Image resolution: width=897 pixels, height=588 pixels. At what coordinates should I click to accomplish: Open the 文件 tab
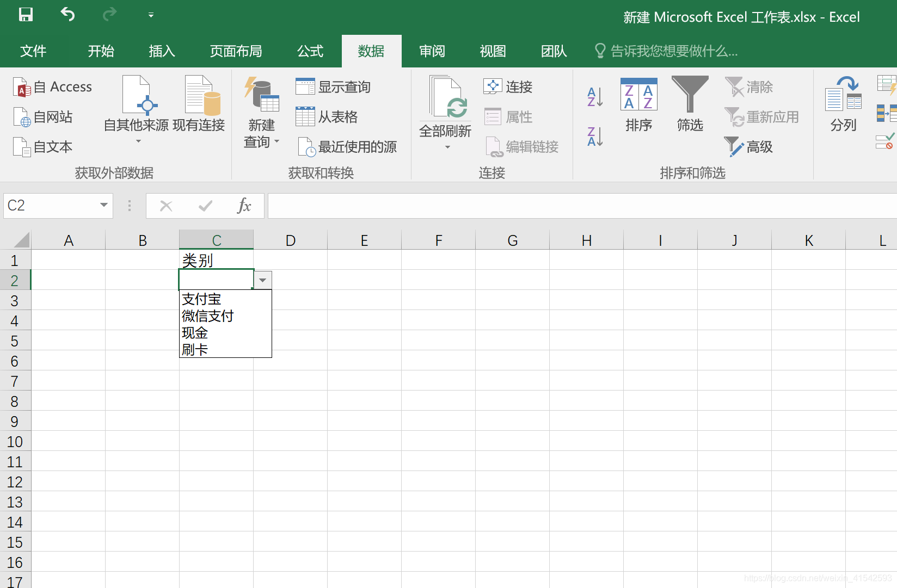pyautogui.click(x=33, y=51)
